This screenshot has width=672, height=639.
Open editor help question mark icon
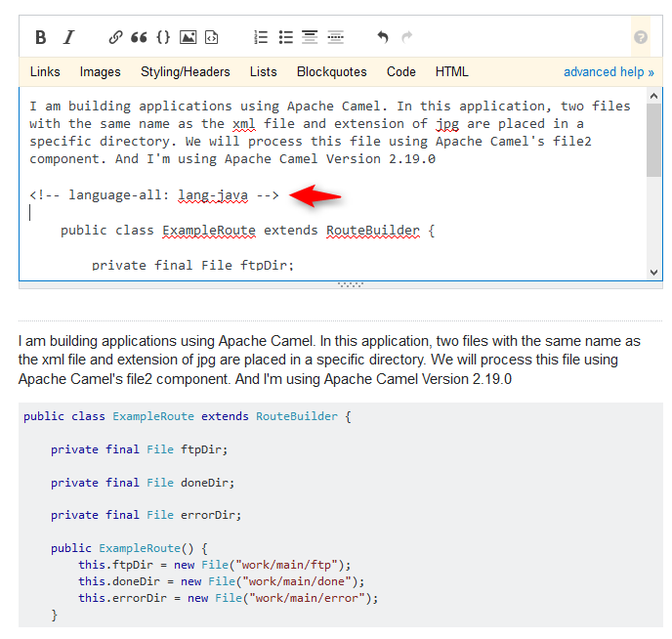[641, 37]
